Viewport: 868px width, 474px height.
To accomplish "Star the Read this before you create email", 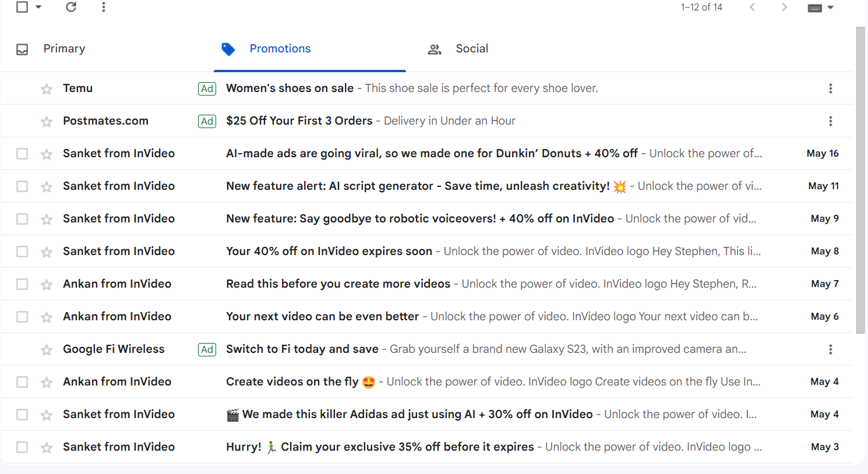I will click(47, 284).
